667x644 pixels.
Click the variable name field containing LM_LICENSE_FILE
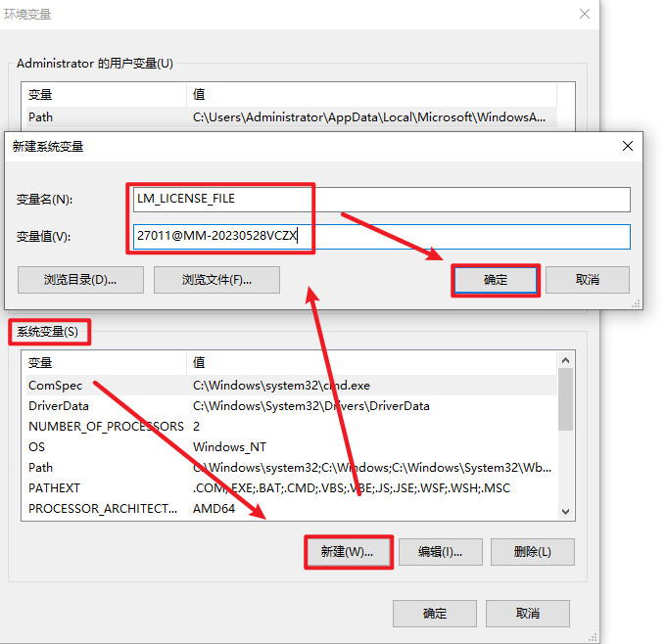[x=382, y=199]
